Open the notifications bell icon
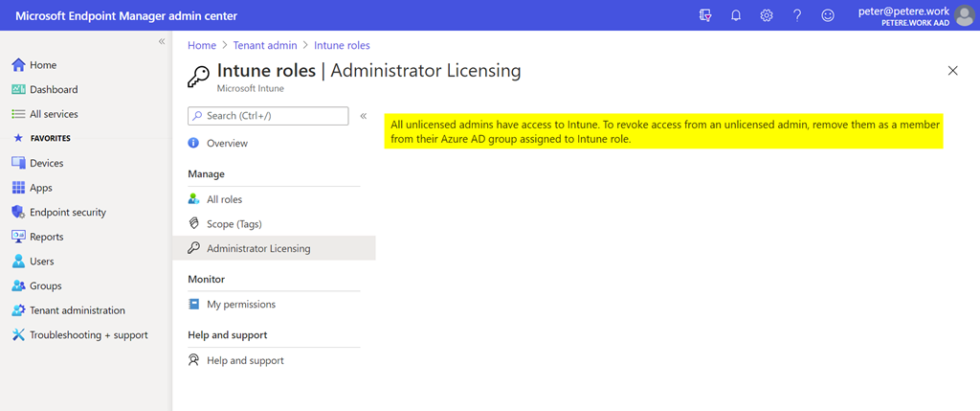The height and width of the screenshot is (411, 980). (736, 15)
